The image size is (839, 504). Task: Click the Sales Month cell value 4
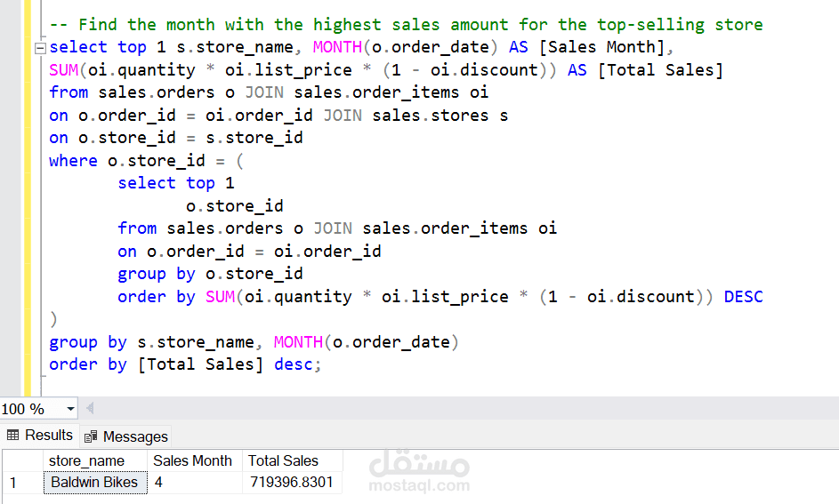195,482
